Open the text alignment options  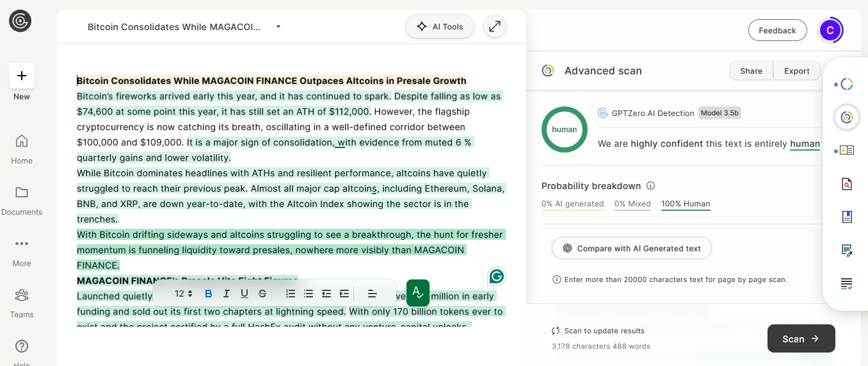click(373, 294)
